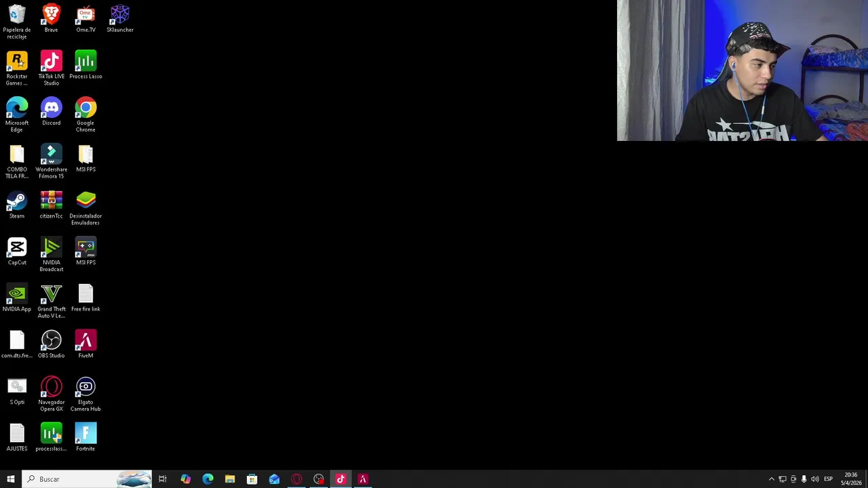
Task: Click the Show desktop strip at the taskbar's end
Action: point(867,479)
